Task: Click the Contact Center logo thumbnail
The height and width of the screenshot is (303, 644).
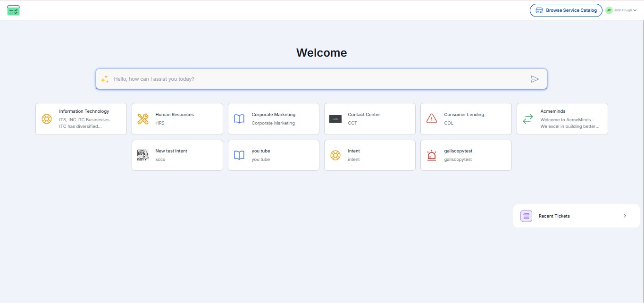Action: 335,119
